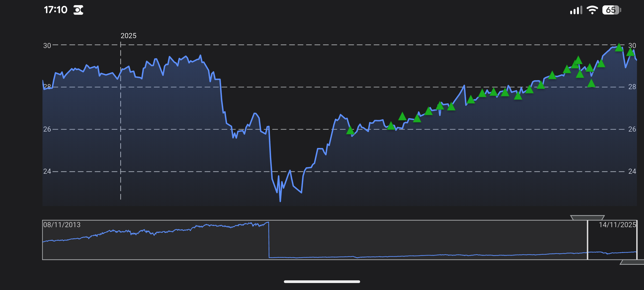Tap the bottom right range selector handle
Image resolution: width=644 pixels, height=290 pixels.
633,262
